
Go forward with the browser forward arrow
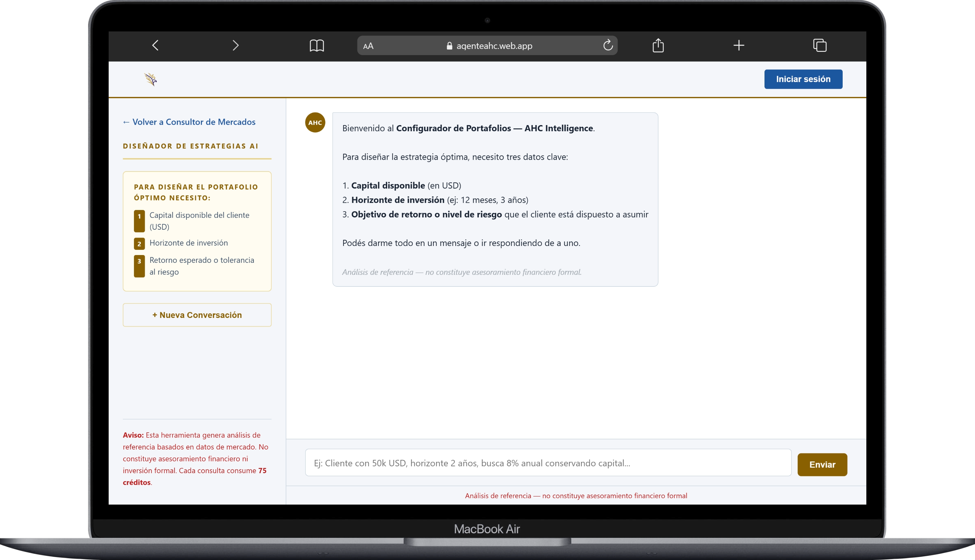[235, 45]
